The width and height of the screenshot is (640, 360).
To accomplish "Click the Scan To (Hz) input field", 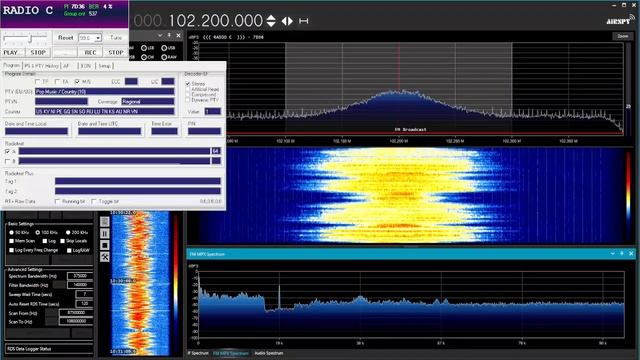I will click(76, 321).
